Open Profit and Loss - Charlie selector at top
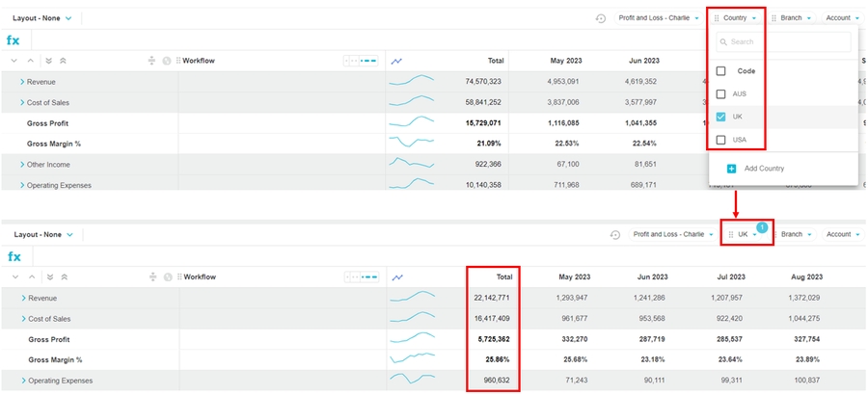Image resolution: width=868 pixels, height=395 pixels. (659, 18)
